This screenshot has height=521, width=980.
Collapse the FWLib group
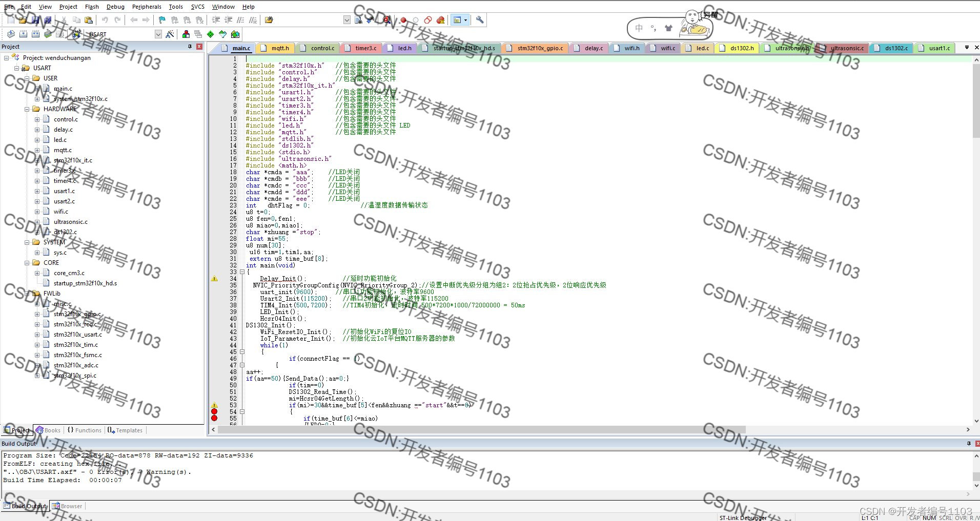pos(27,294)
